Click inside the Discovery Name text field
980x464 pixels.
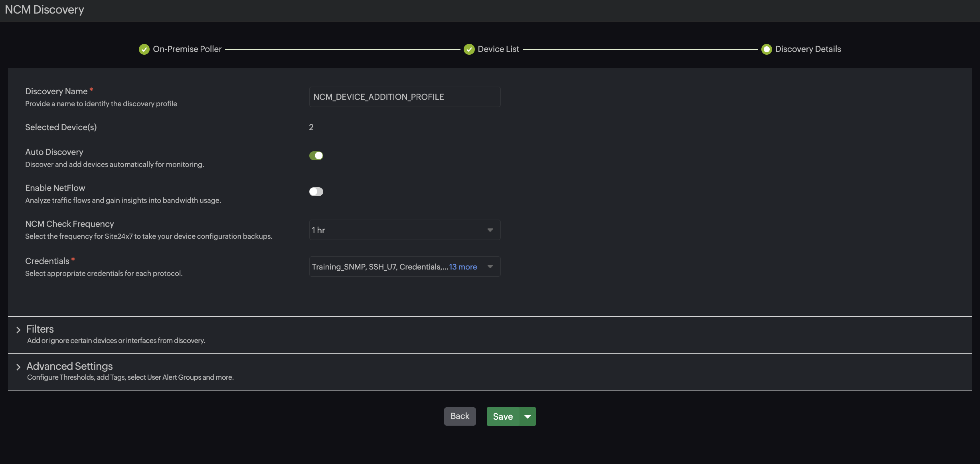click(404, 97)
